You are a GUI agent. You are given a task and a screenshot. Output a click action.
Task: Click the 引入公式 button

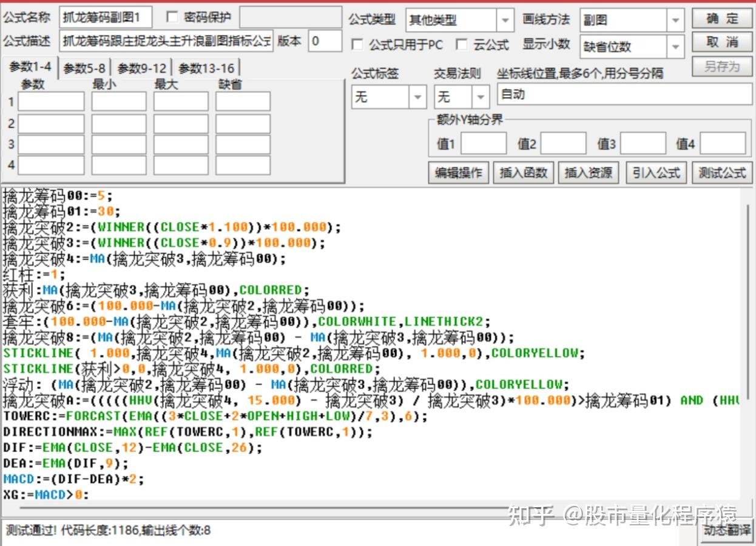[656, 173]
